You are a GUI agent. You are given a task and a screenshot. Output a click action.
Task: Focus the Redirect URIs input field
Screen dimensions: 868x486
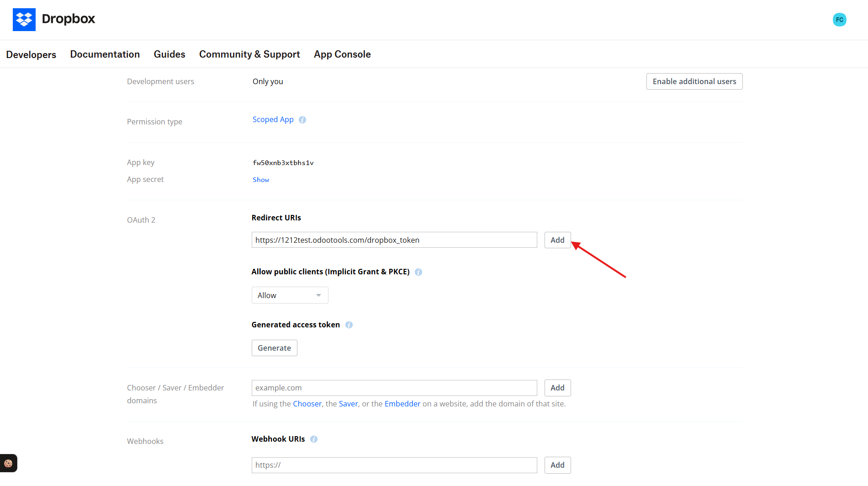394,240
